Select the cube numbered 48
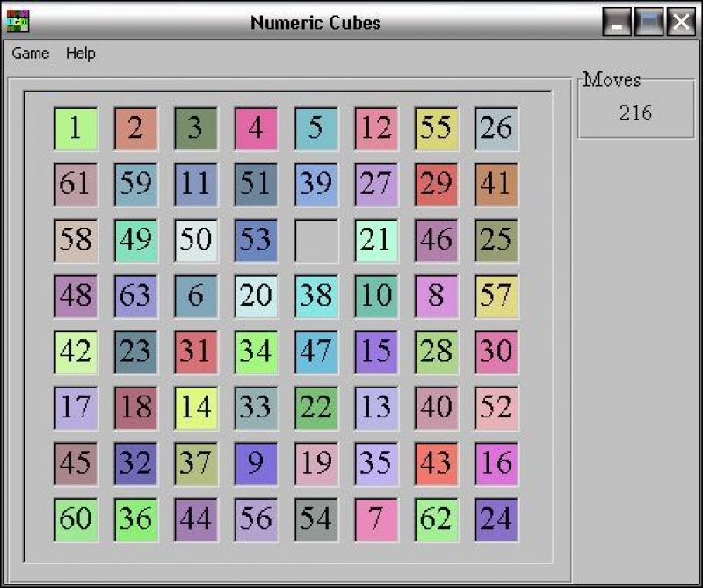This screenshot has height=588, width=703. [76, 296]
